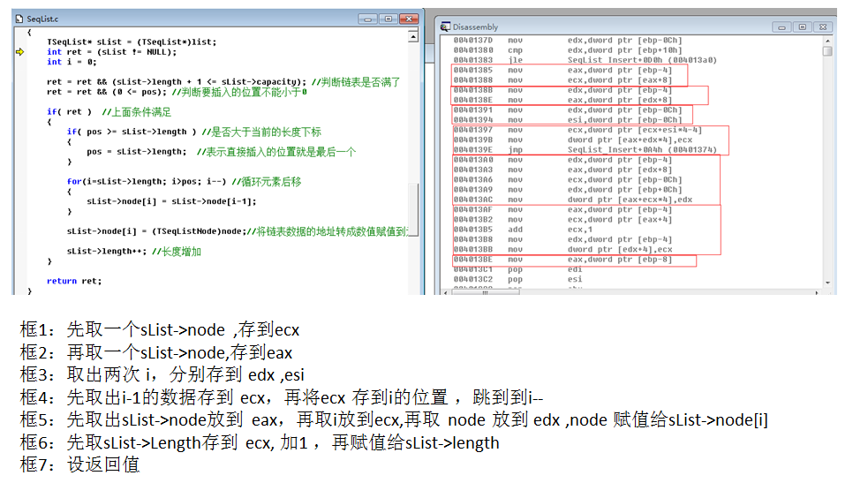Click disassembly address 0040138B
This screenshot has width=868, height=483.
click(x=472, y=90)
